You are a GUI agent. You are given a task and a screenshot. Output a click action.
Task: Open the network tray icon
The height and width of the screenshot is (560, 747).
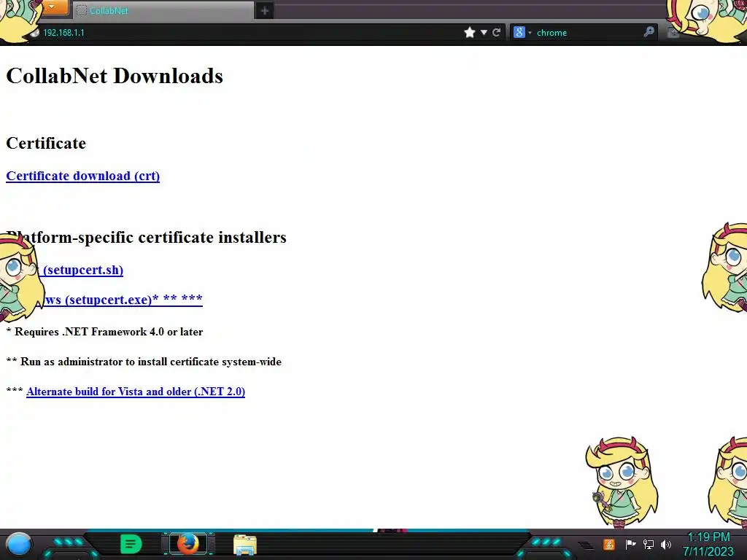(x=649, y=544)
